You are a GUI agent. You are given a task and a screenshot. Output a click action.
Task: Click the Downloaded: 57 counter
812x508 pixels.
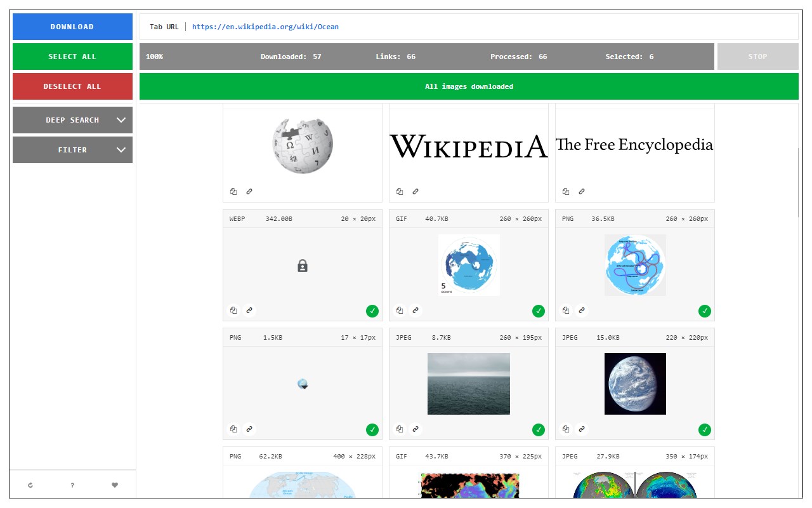[291, 57]
